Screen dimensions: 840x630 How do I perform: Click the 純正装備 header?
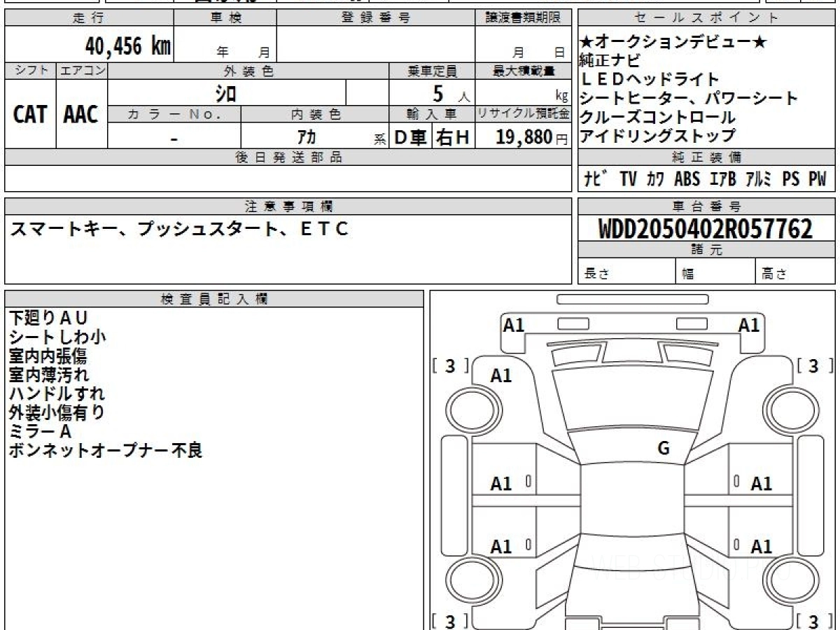click(706, 157)
